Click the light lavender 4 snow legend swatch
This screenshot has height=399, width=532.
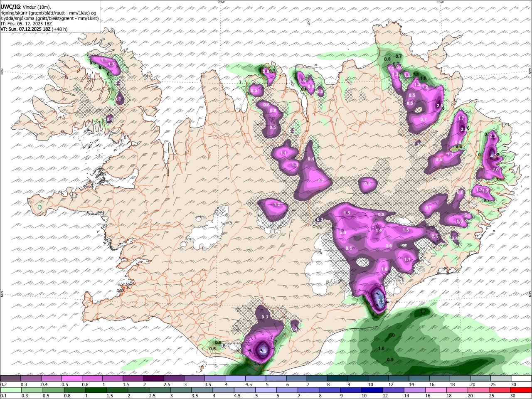(235, 379)
